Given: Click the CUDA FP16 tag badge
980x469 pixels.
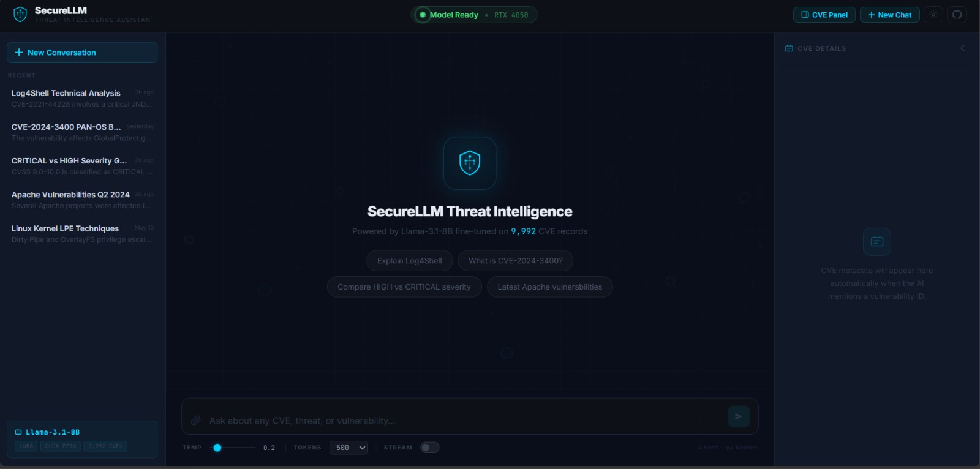Looking at the screenshot, I should [61, 446].
